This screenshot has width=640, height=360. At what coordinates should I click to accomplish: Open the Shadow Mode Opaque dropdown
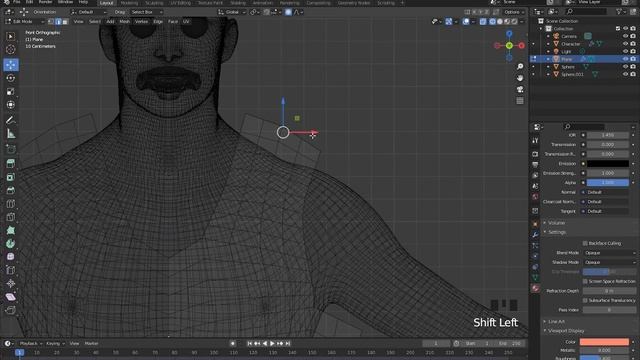click(609, 262)
